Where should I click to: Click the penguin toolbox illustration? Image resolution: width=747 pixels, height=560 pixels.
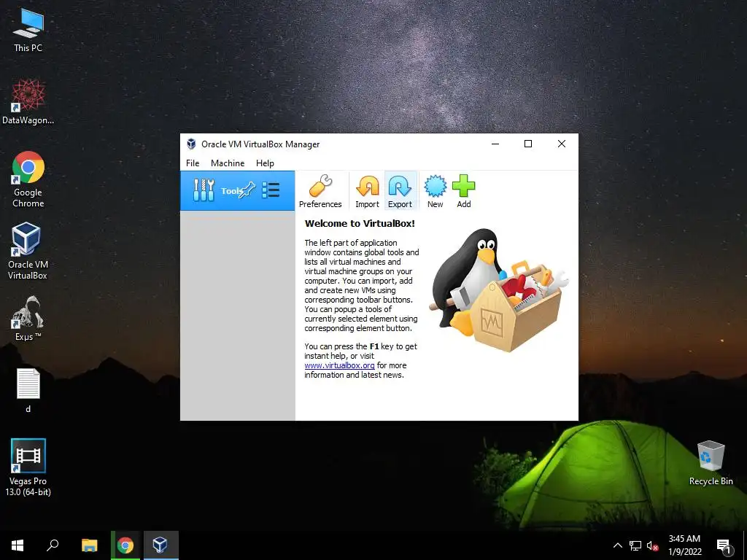click(x=499, y=290)
